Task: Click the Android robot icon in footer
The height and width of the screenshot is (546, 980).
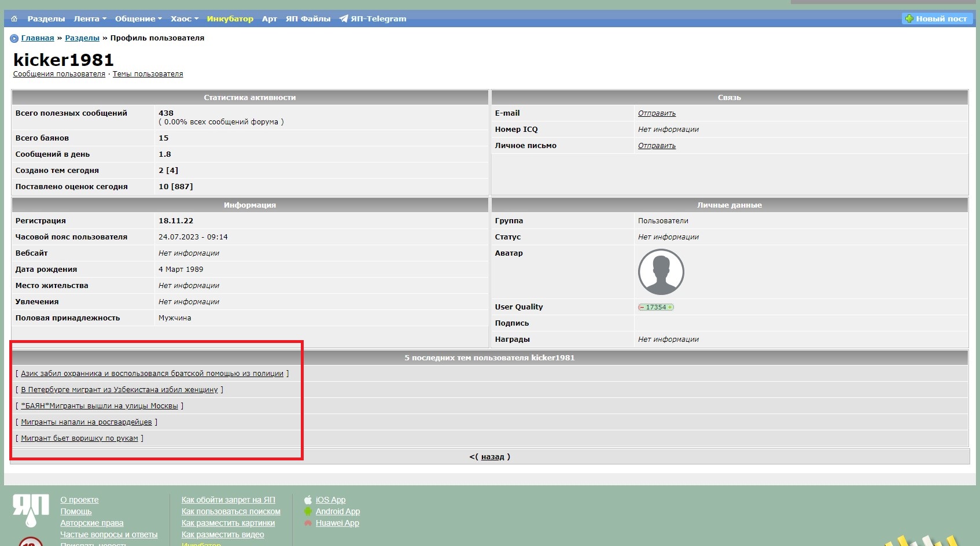Action: click(x=308, y=511)
